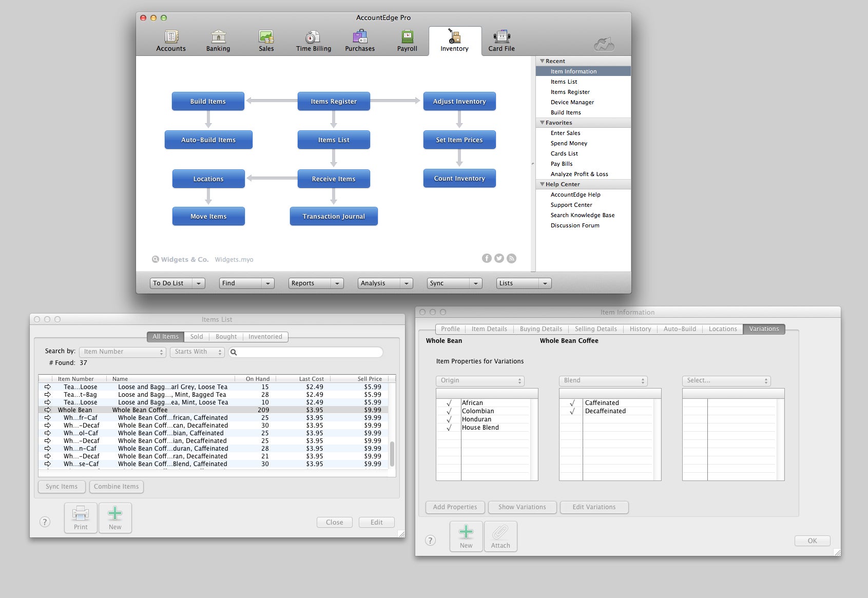Screen dimensions: 868x598
Task: Open the Origin property dropdown
Action: click(480, 381)
